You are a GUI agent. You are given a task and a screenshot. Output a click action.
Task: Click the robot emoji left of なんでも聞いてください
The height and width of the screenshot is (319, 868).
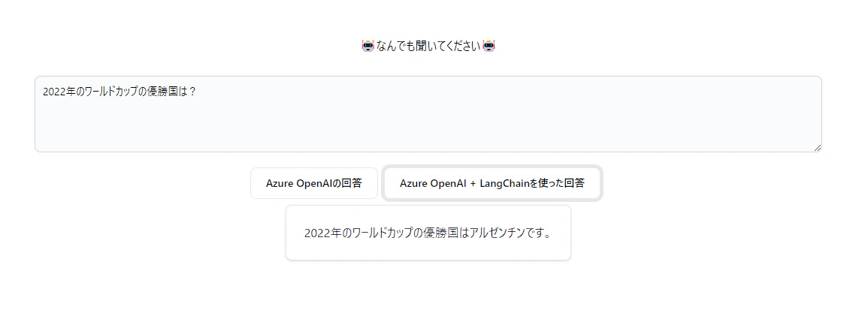368,46
